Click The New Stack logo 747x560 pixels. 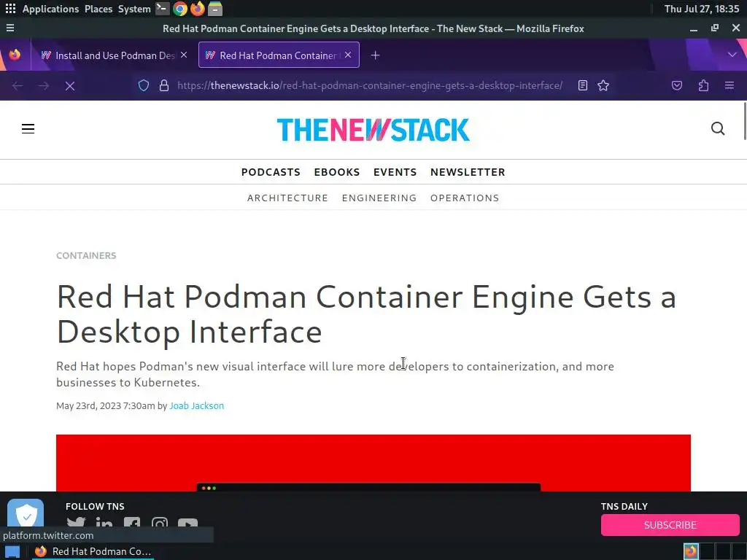[x=373, y=130]
